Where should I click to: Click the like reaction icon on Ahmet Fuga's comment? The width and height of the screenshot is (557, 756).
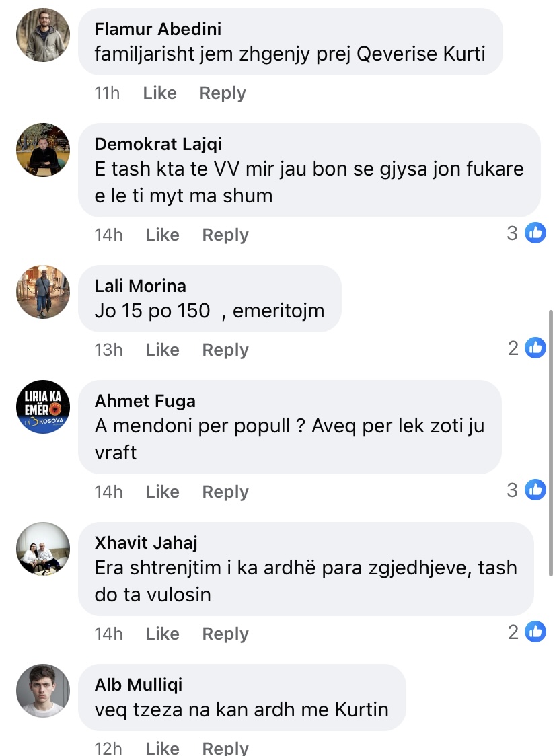coord(535,490)
